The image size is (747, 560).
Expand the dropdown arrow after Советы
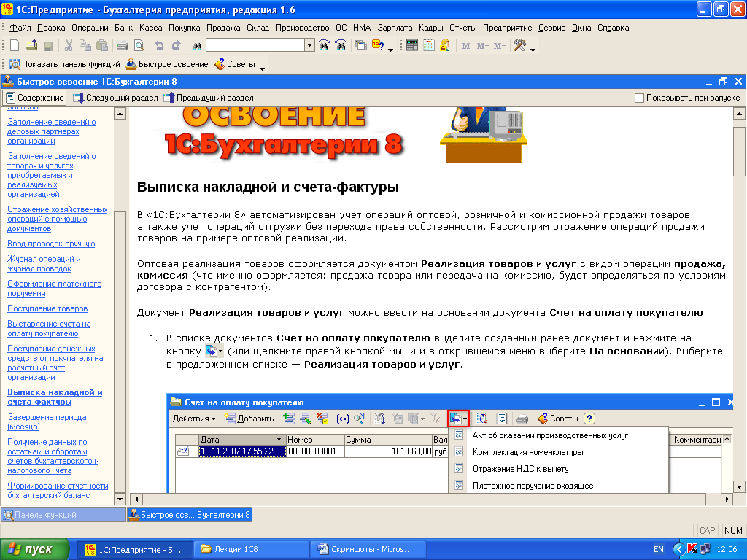pyautogui.click(x=262, y=68)
